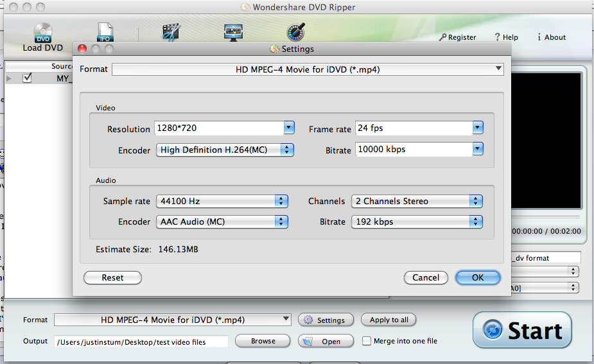Image resolution: width=594 pixels, height=364 pixels.
Task: Click the Cancel button in the Settings dialog
Action: [426, 277]
